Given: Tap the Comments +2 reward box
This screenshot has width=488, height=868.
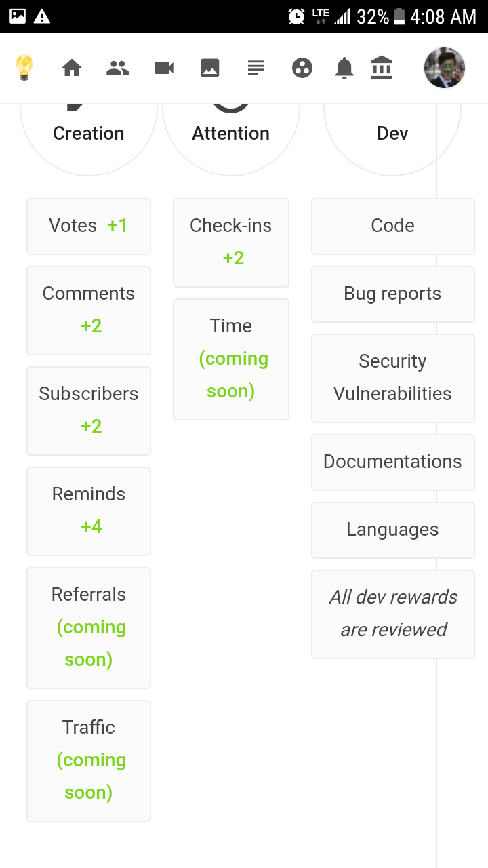Looking at the screenshot, I should click(x=89, y=310).
